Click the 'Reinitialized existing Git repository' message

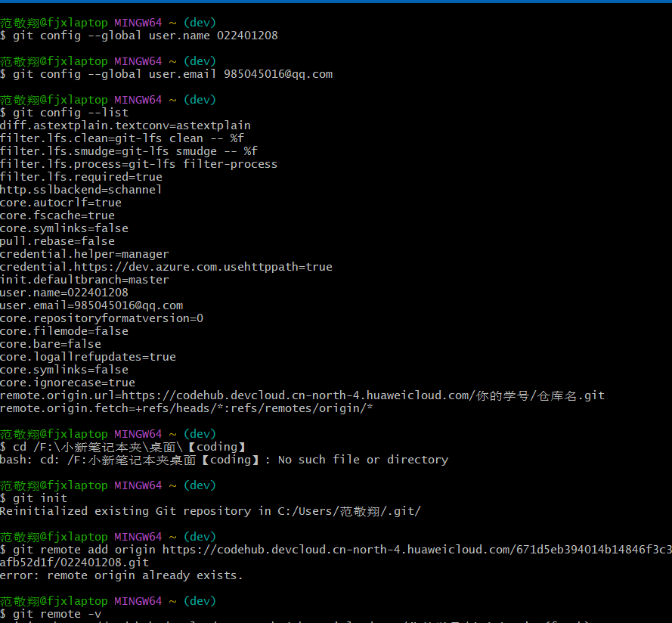[x=210, y=512]
